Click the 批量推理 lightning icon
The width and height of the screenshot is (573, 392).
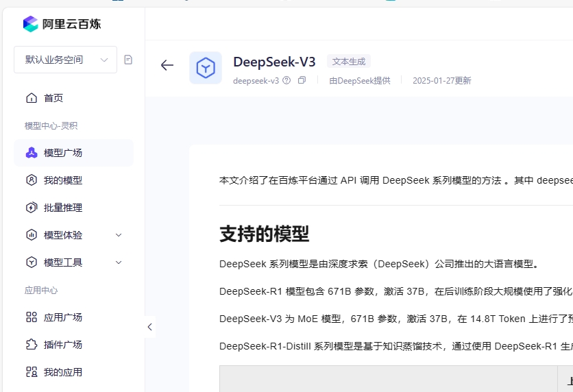pos(32,208)
